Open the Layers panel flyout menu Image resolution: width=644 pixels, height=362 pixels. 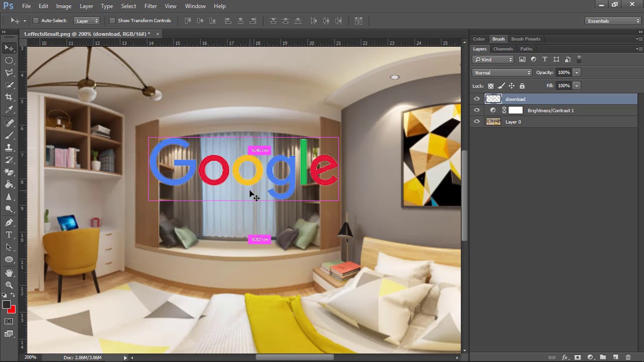point(639,49)
